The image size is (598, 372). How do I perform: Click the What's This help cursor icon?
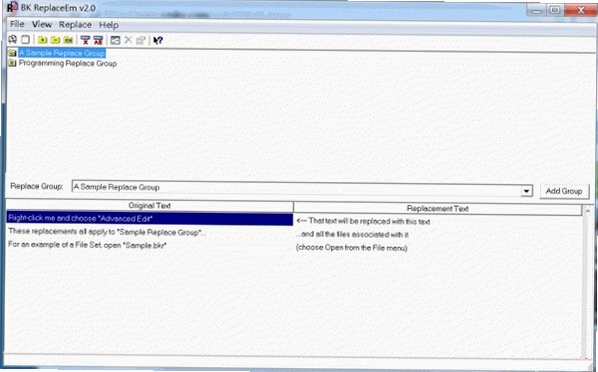(158, 40)
